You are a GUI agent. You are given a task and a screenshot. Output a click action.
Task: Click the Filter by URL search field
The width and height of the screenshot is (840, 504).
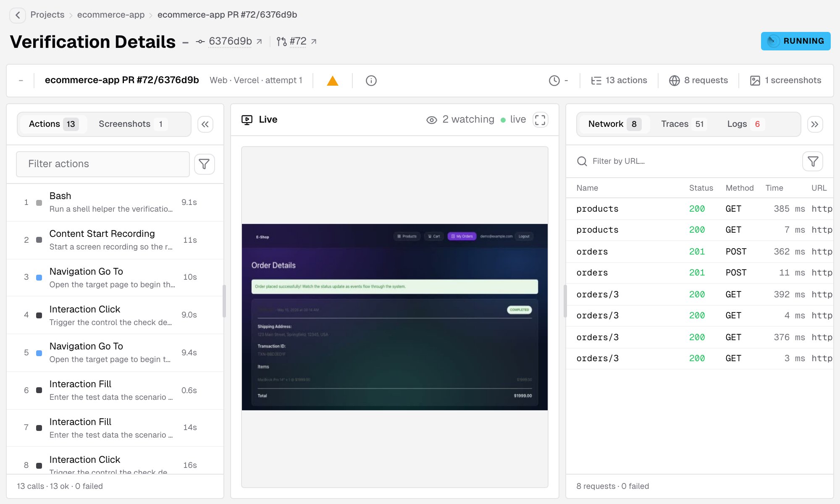click(x=685, y=161)
